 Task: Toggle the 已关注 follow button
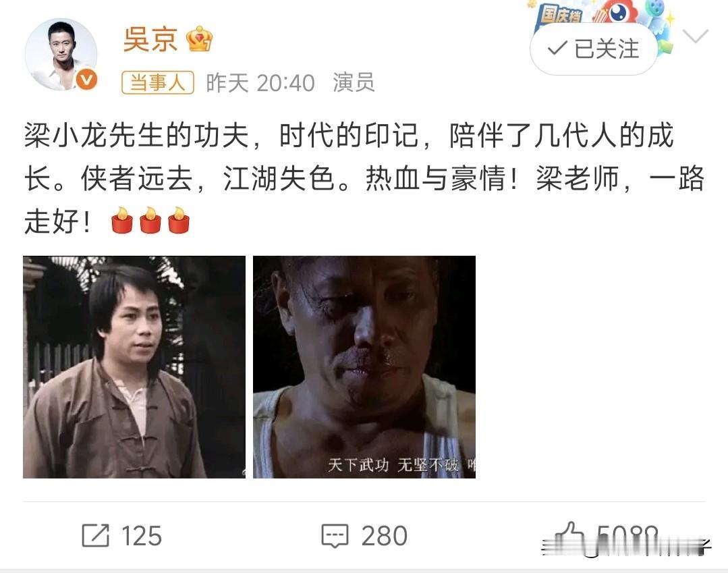pyautogui.click(x=594, y=49)
